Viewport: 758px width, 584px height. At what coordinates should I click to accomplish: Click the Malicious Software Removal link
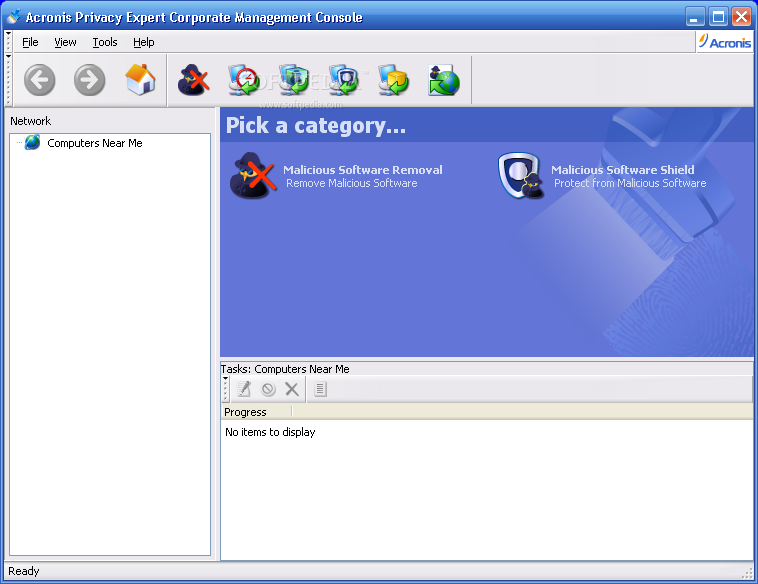[363, 170]
